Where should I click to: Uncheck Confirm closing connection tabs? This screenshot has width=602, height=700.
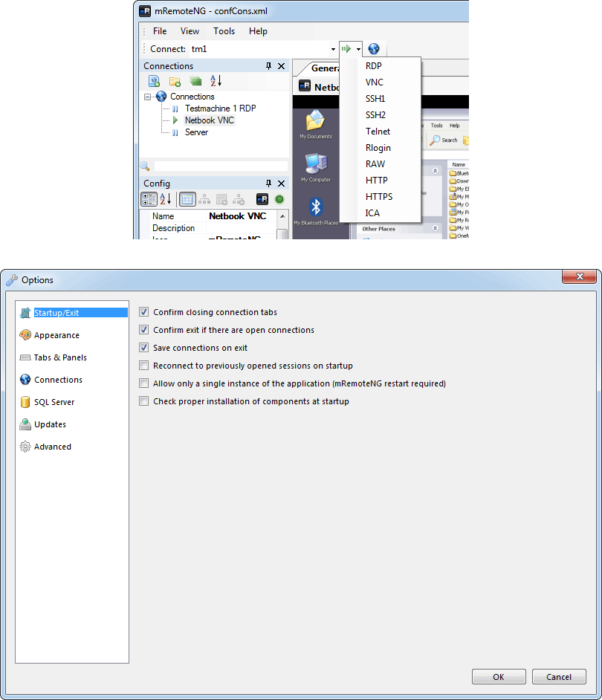(x=144, y=311)
